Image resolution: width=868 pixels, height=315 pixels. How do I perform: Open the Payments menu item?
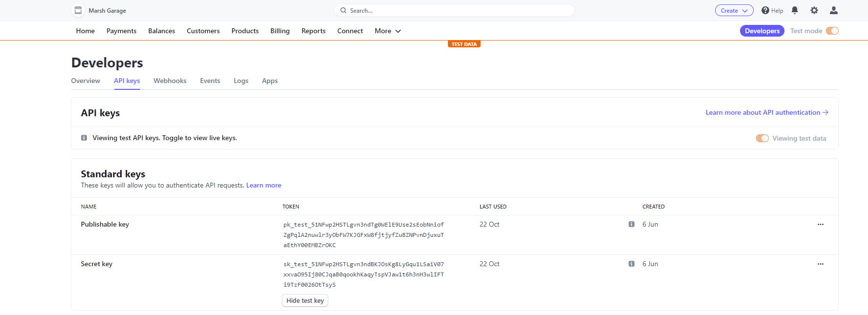[122, 31]
